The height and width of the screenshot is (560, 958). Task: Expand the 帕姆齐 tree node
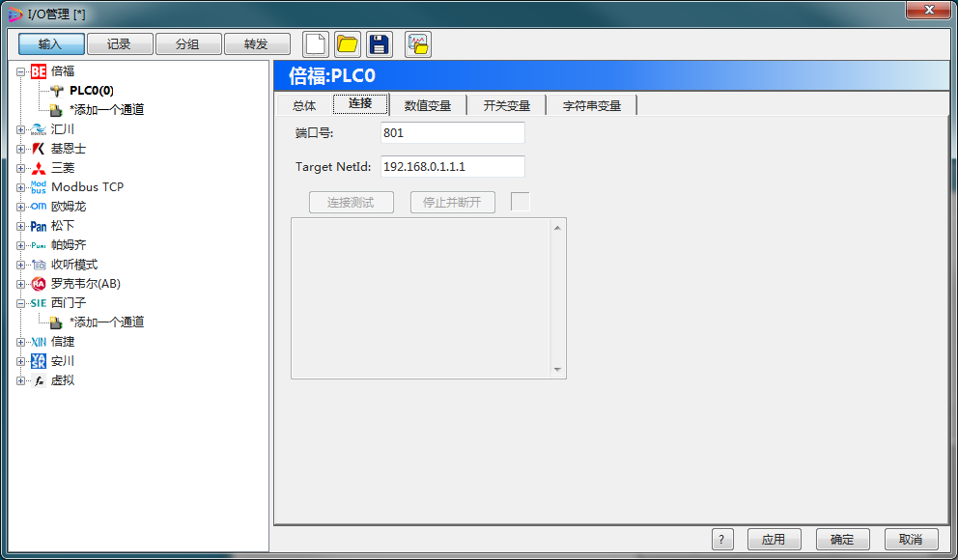coord(21,245)
